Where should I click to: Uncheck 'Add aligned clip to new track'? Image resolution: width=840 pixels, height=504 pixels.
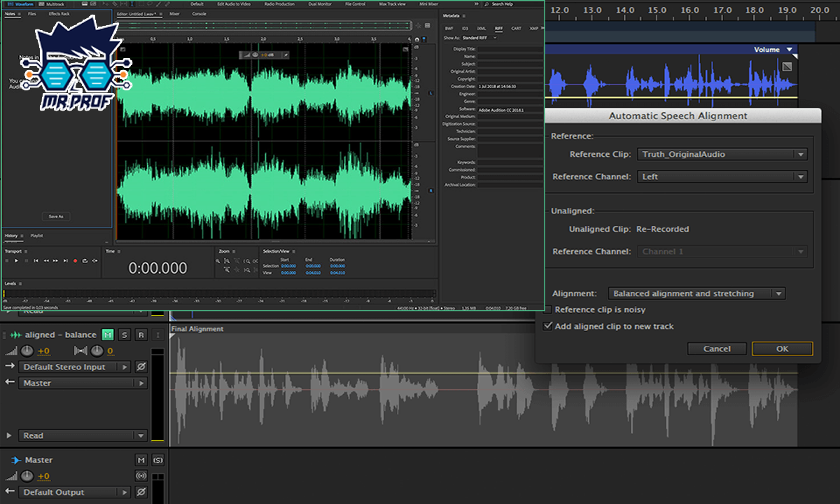coord(548,326)
